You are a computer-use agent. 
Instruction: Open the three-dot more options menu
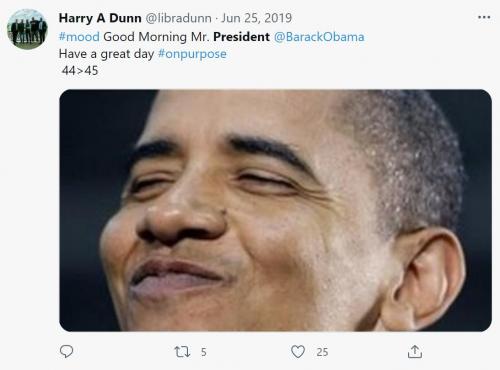(484, 17)
